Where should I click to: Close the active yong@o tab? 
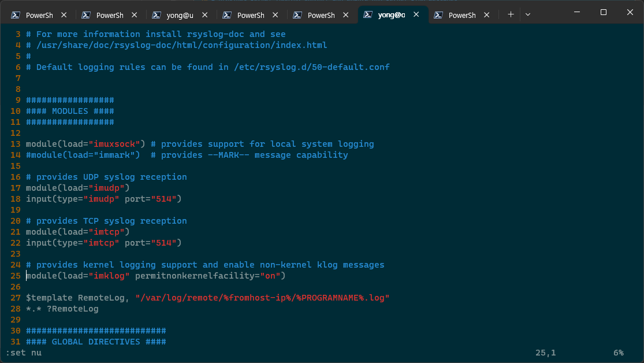click(416, 14)
